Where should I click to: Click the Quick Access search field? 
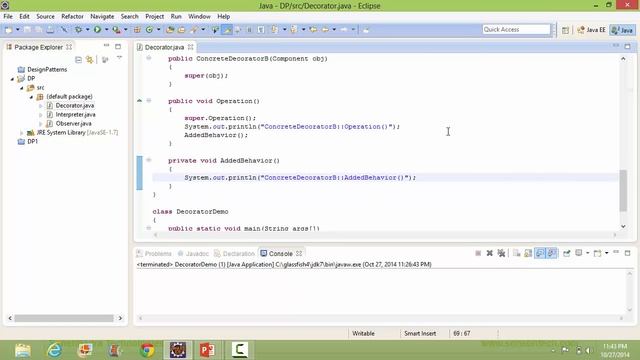click(516, 29)
